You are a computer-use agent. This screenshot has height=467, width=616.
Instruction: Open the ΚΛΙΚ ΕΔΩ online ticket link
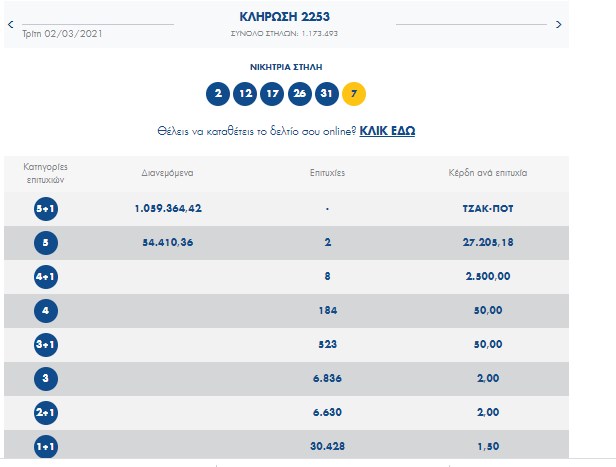pyautogui.click(x=387, y=131)
